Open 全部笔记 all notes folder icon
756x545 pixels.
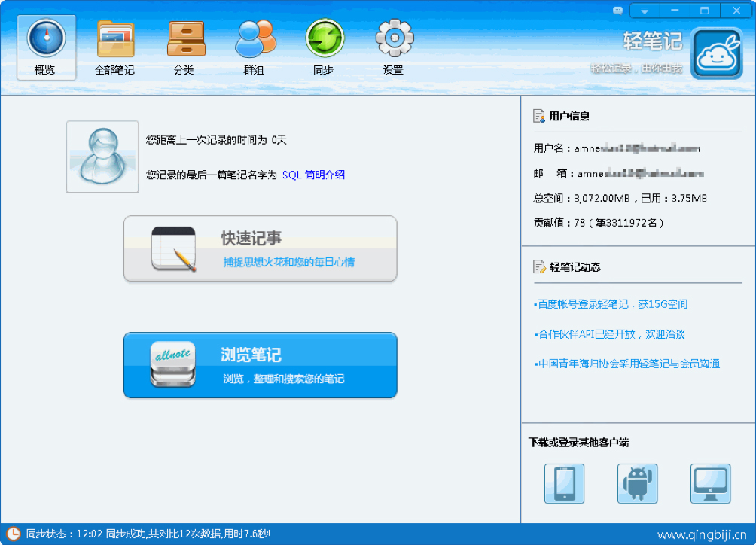pyautogui.click(x=115, y=47)
